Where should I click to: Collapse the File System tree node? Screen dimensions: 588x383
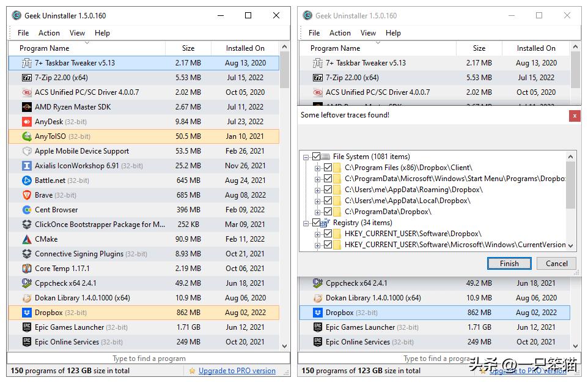pyautogui.click(x=306, y=157)
